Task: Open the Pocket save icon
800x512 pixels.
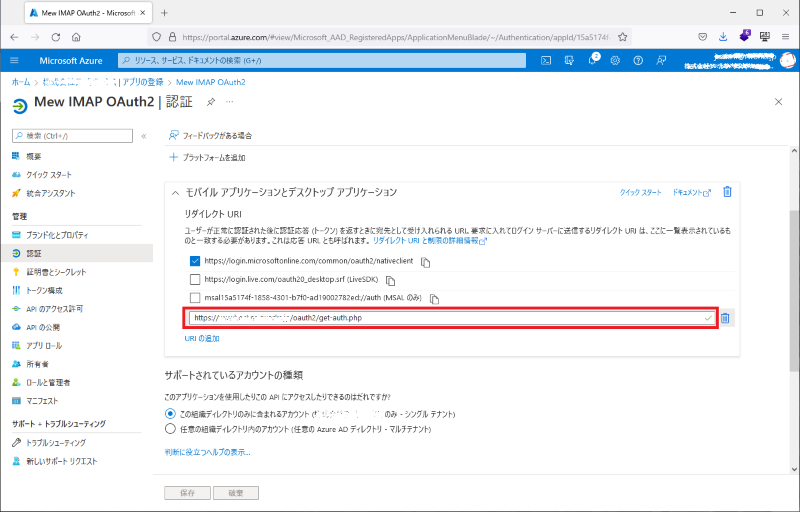Action: [x=703, y=37]
